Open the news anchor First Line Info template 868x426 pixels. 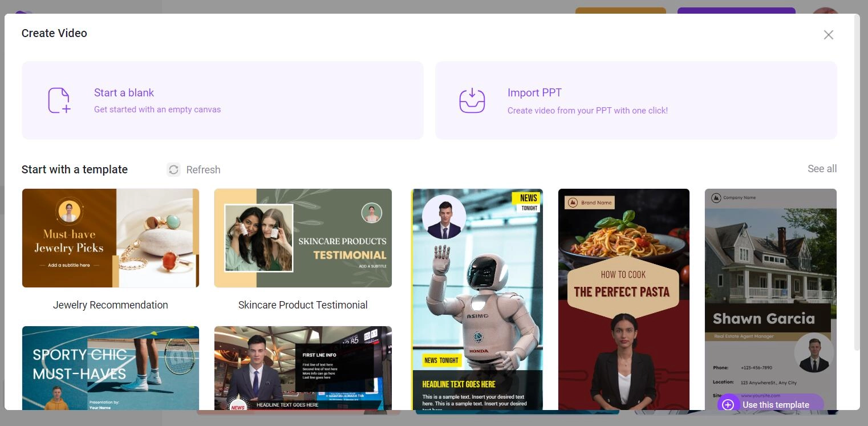coord(303,368)
